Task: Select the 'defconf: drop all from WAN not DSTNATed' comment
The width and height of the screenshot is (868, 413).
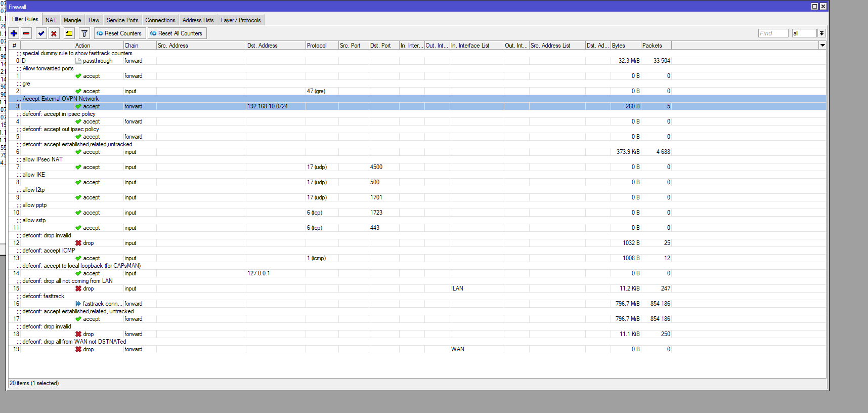Action: point(74,342)
